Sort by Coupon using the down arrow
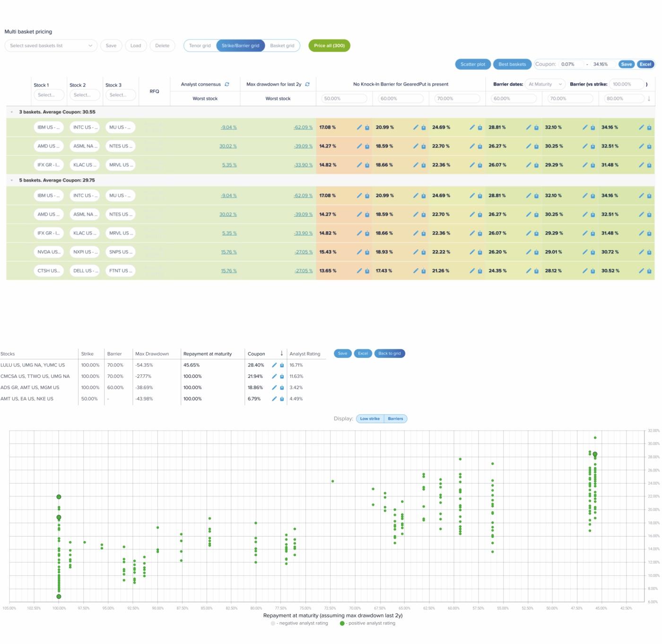The width and height of the screenshot is (662, 644). click(282, 353)
